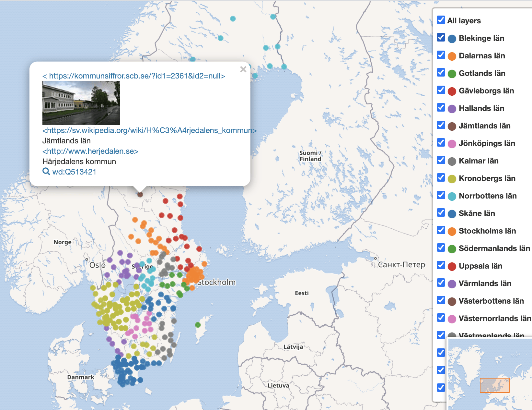Click the Dalarnas län orange legend dot
Image resolution: width=532 pixels, height=410 pixels.
[x=452, y=56]
